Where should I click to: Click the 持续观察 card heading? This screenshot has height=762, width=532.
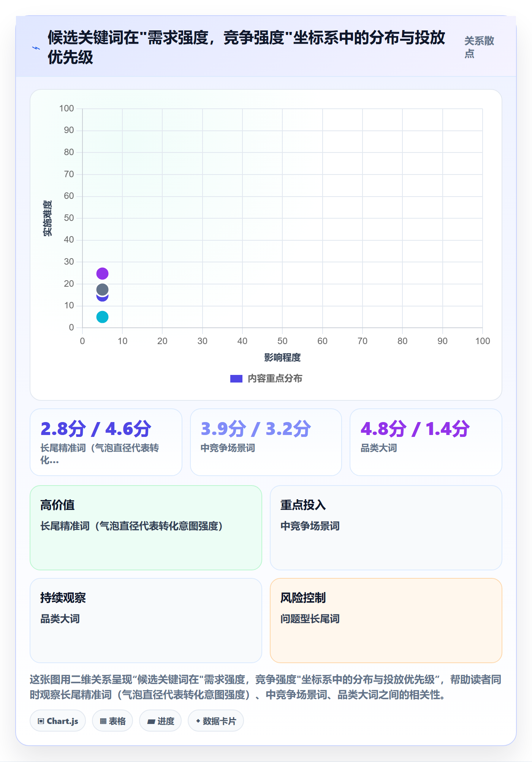[63, 598]
